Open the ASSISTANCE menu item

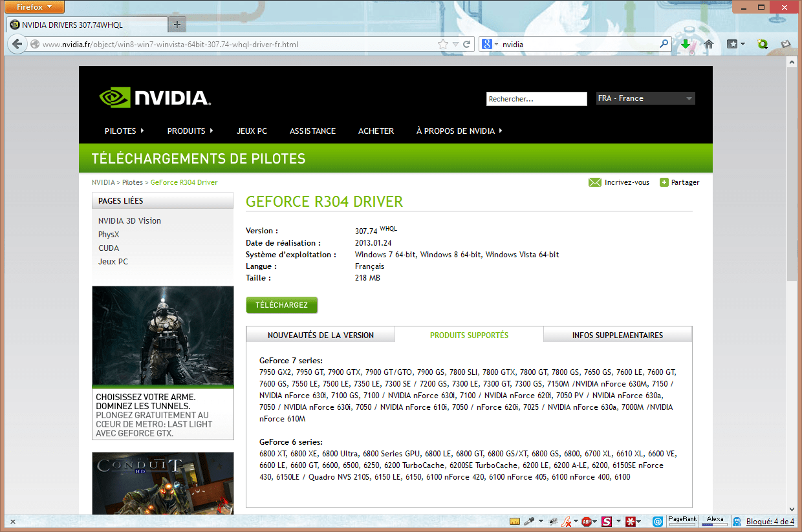tap(312, 131)
